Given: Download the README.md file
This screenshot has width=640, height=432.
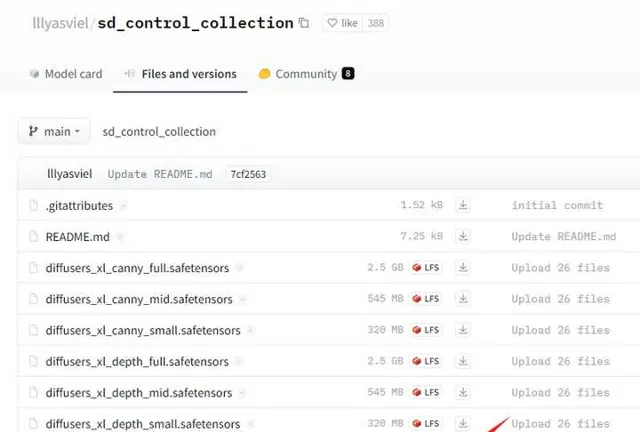Looking at the screenshot, I should pos(463,236).
